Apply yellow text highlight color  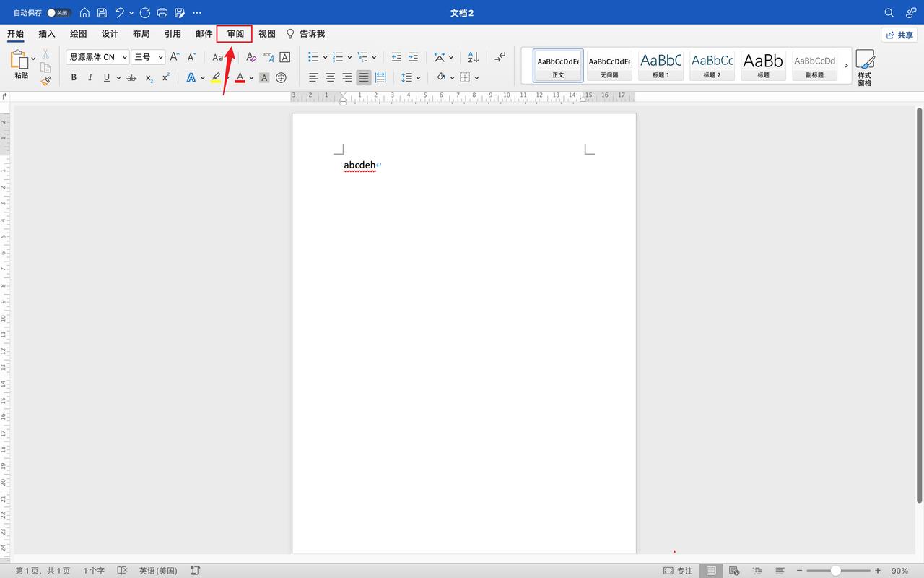click(x=216, y=77)
